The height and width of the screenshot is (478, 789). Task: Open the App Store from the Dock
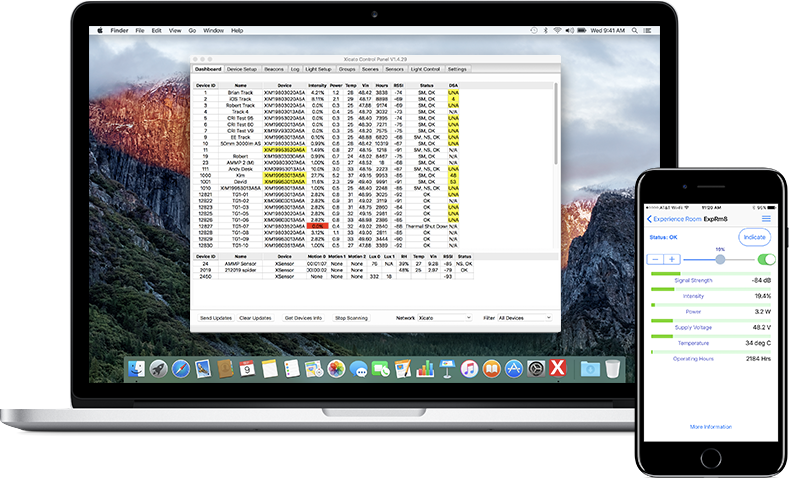point(513,369)
